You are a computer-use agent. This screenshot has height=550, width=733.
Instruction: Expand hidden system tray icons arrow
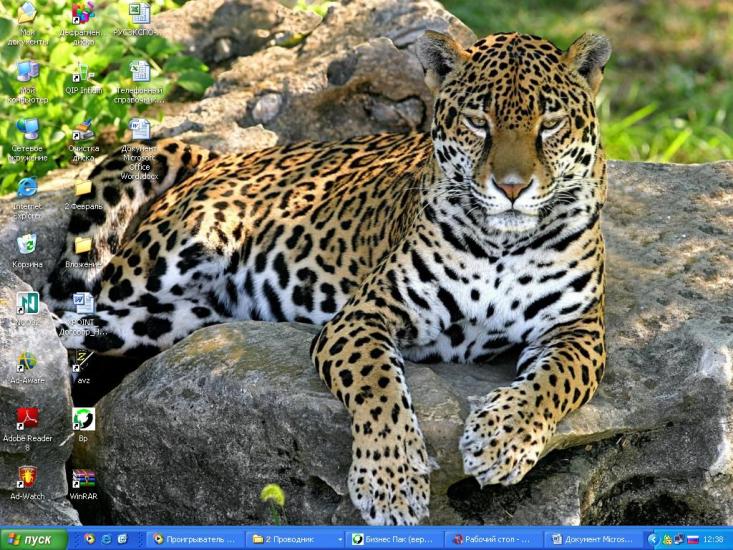click(x=653, y=539)
